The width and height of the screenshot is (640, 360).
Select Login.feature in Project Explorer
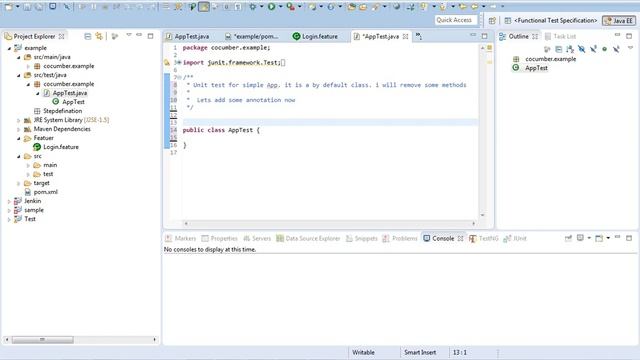(61, 147)
